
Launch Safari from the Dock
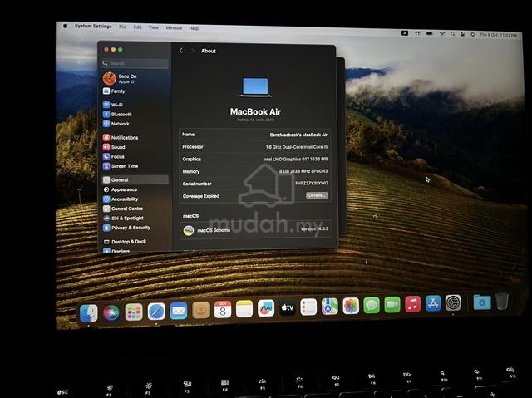[156, 312]
